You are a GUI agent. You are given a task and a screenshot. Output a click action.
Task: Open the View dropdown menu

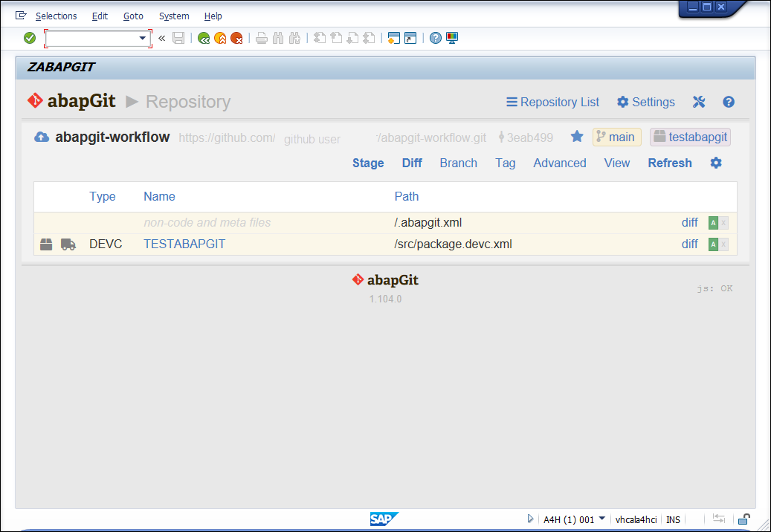(617, 163)
